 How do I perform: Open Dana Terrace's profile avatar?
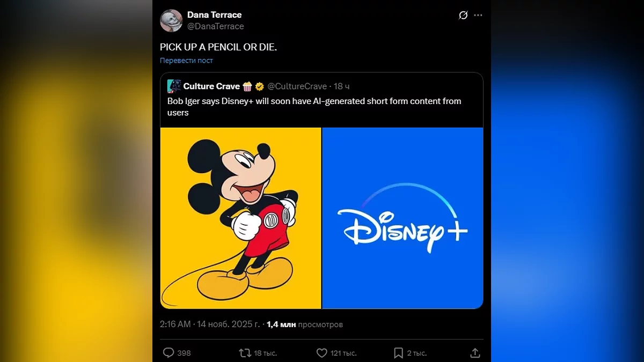coord(171,20)
